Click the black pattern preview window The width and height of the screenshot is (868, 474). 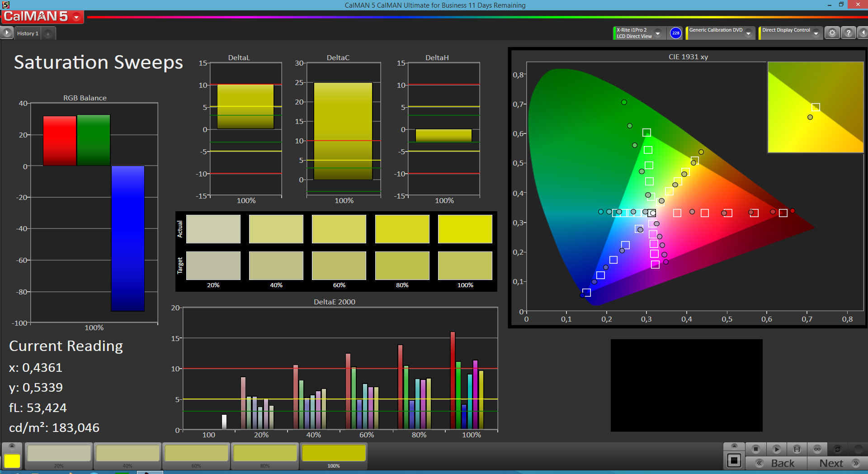tap(686, 385)
